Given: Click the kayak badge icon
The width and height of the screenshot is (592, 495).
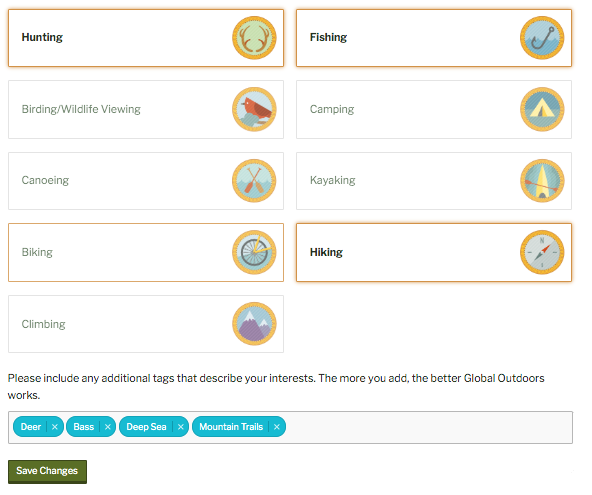Looking at the screenshot, I should [542, 181].
